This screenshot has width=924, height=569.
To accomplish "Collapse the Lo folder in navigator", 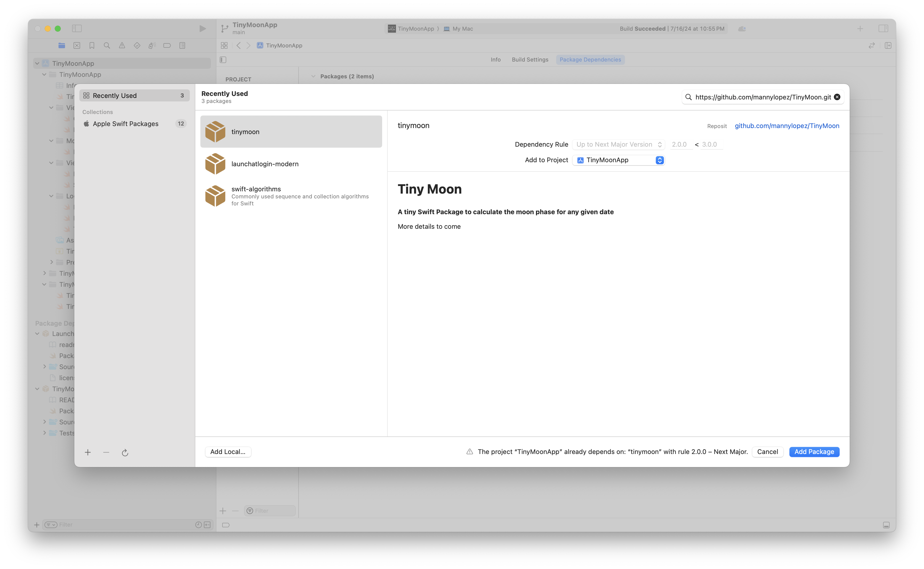I will tap(51, 196).
